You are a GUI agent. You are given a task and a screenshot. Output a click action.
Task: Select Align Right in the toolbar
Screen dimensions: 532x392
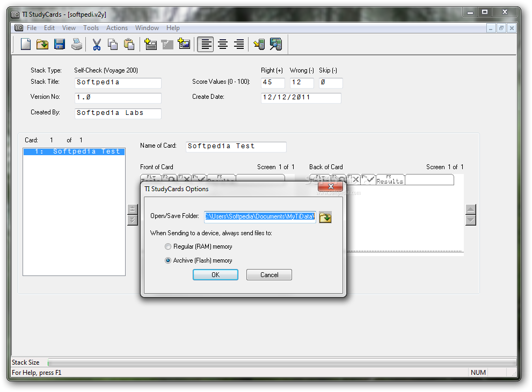pyautogui.click(x=239, y=44)
